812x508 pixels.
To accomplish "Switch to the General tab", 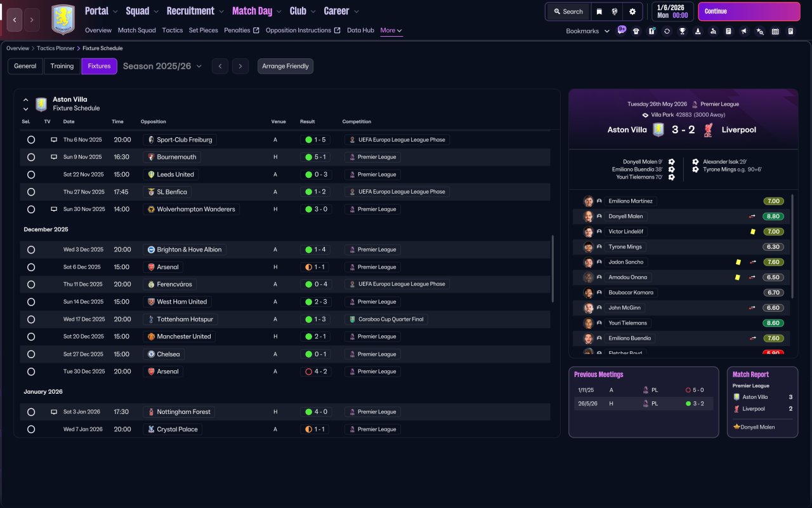I will tap(25, 66).
